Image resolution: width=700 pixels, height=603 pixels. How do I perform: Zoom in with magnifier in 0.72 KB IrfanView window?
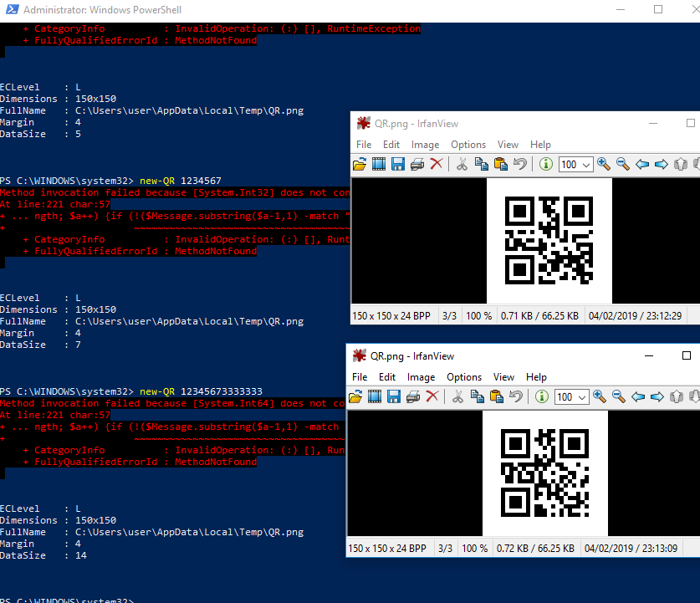pos(600,396)
